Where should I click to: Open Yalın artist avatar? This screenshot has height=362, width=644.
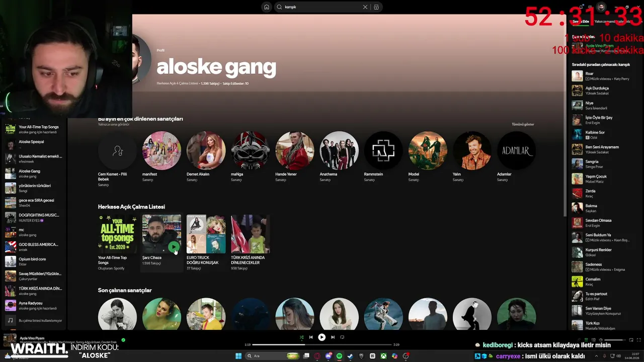(472, 150)
